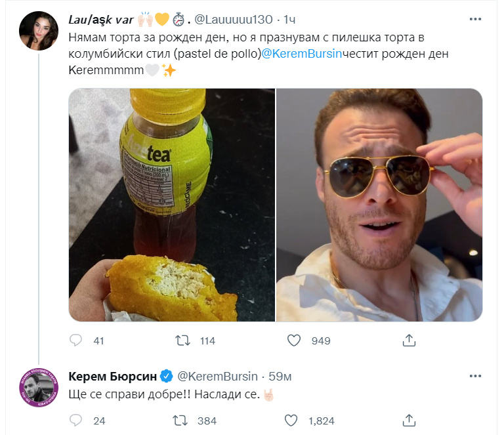Click the @KeremBursin handle in reply
The image size is (504, 435).
pos(219,376)
